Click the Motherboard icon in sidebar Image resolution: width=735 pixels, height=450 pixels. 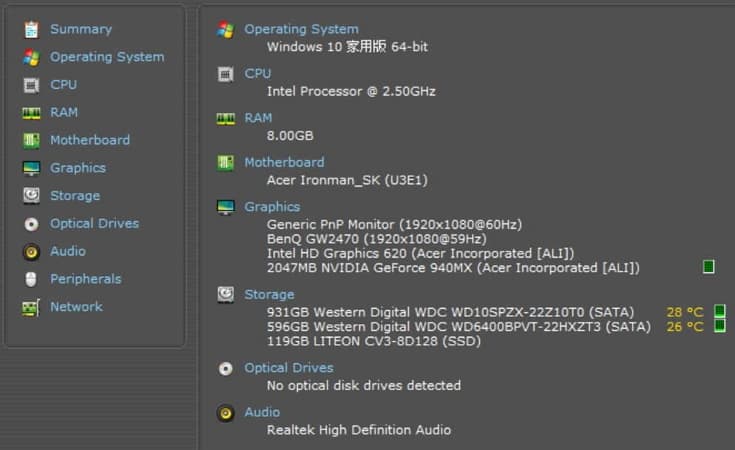(31, 140)
